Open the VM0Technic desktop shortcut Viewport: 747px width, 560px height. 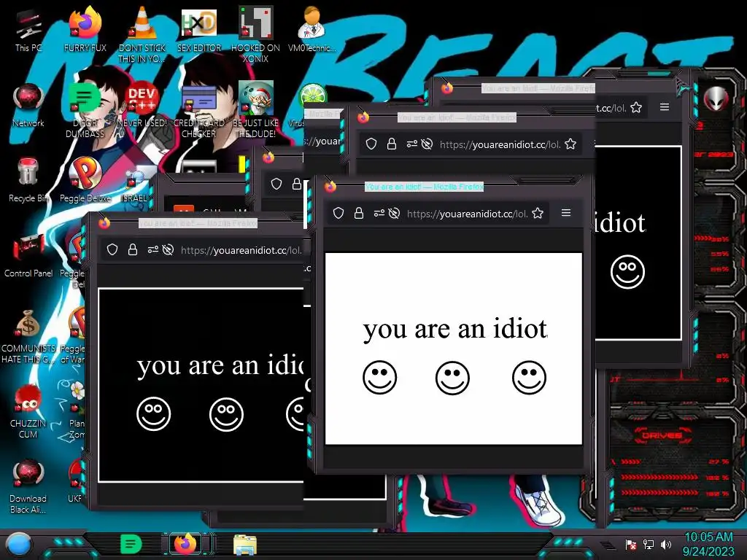[x=312, y=29]
